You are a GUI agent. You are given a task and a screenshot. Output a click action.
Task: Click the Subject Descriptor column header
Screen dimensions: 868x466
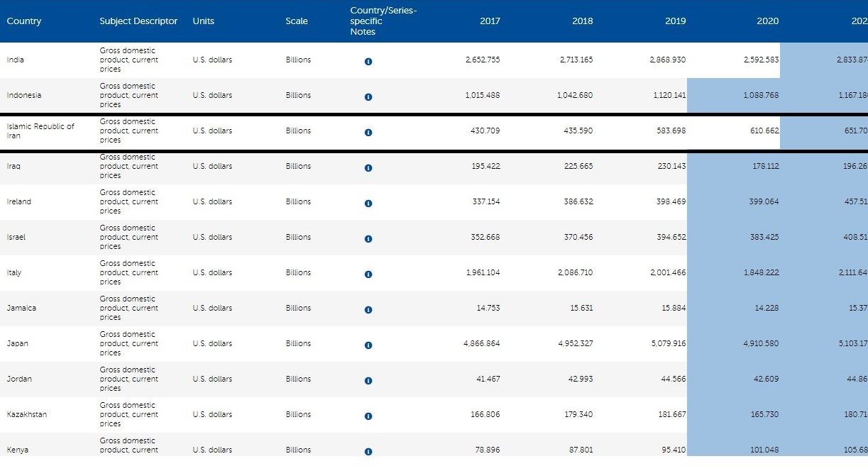138,21
